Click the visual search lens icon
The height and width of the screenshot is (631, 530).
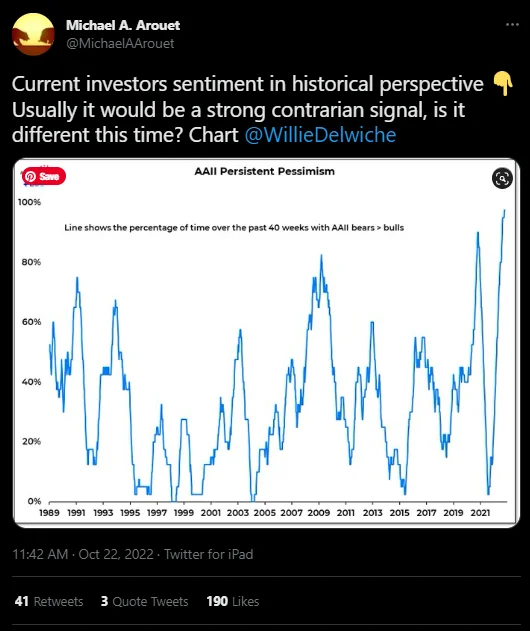click(x=502, y=178)
